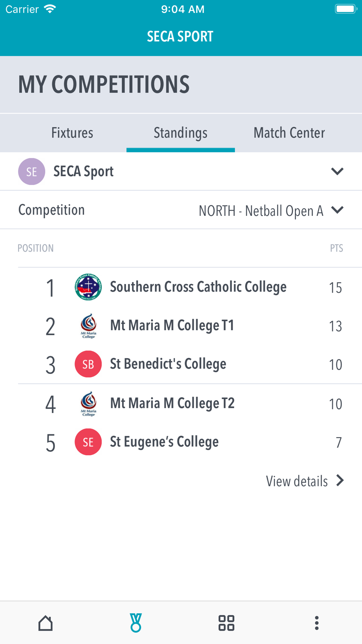The height and width of the screenshot is (644, 362).
Task: Expand the SECA Sport organisation chevron
Action: point(337,171)
